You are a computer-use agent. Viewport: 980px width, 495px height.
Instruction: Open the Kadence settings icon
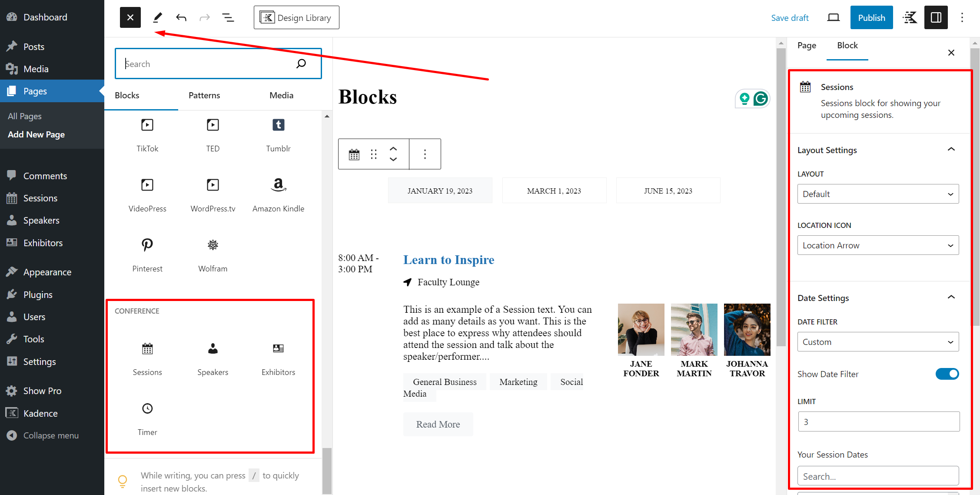click(910, 17)
